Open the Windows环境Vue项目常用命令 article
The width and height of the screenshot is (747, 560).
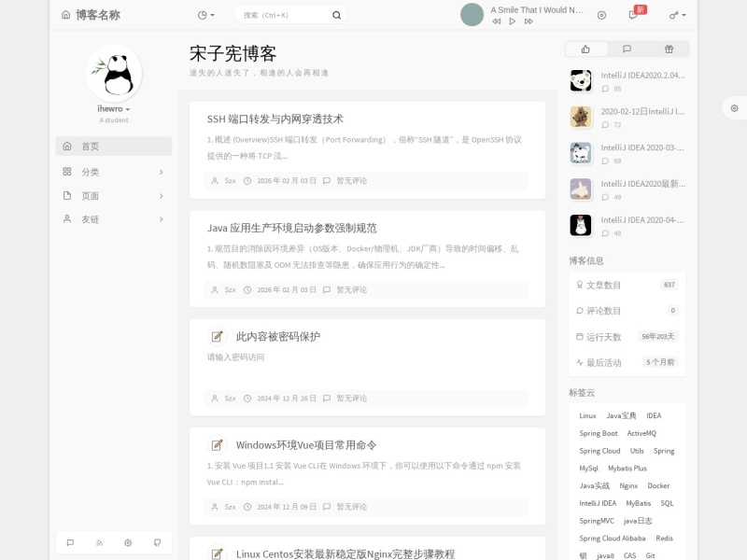pos(306,445)
